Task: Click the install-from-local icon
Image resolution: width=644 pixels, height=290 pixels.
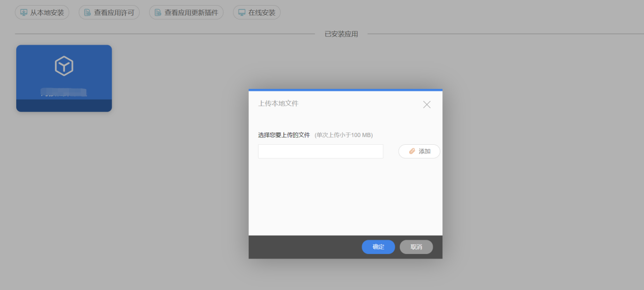Action: click(23, 13)
